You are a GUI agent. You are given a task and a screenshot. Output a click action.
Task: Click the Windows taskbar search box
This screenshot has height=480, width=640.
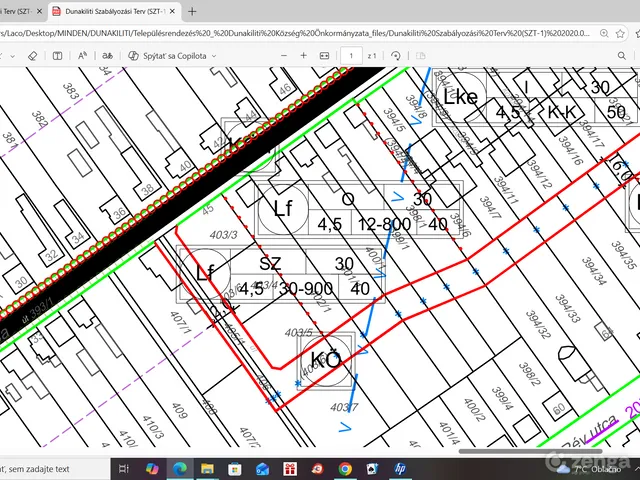50,467
